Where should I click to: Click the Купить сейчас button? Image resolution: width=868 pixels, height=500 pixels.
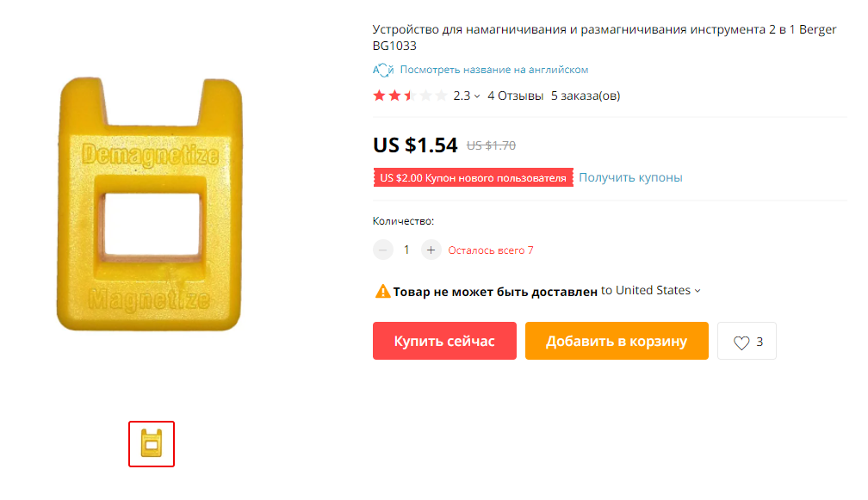(444, 341)
